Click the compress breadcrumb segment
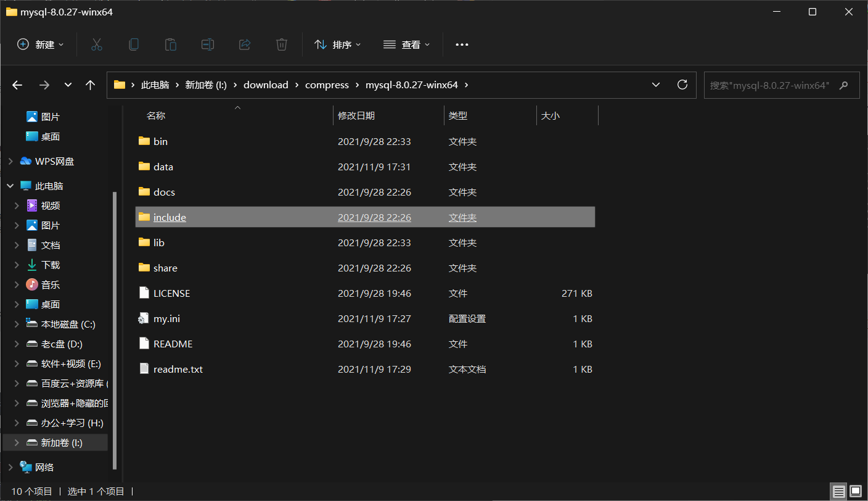This screenshot has width=868, height=501. [x=327, y=85]
